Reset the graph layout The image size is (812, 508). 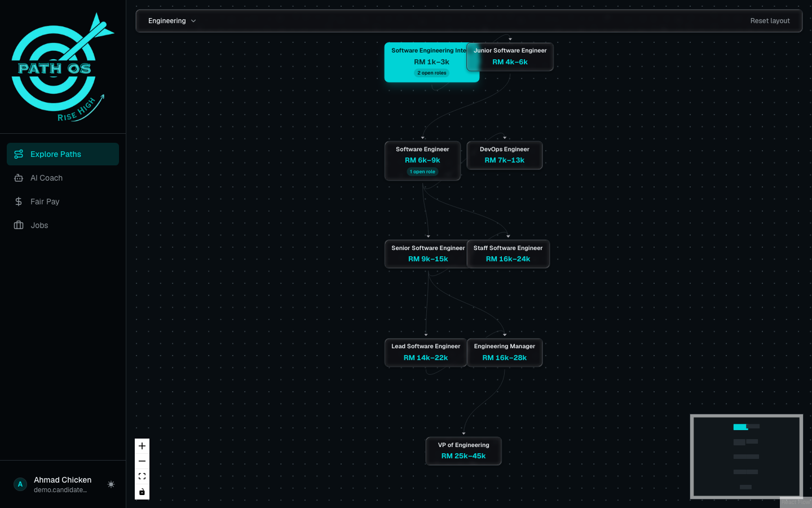tap(770, 21)
